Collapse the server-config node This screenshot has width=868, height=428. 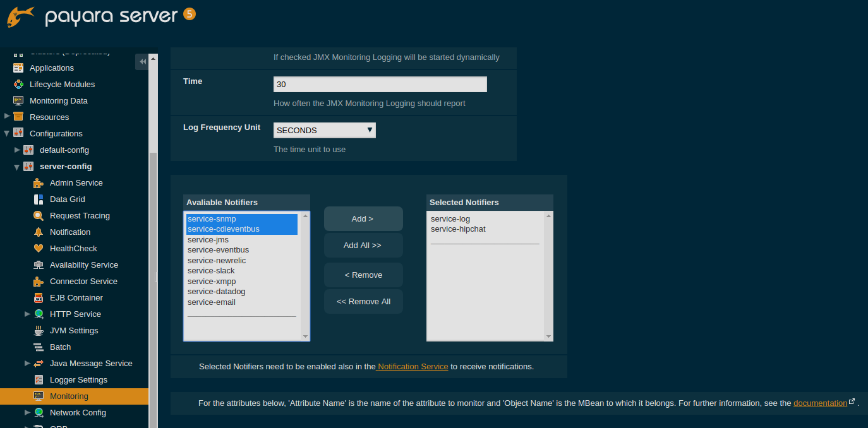pyautogui.click(x=17, y=167)
